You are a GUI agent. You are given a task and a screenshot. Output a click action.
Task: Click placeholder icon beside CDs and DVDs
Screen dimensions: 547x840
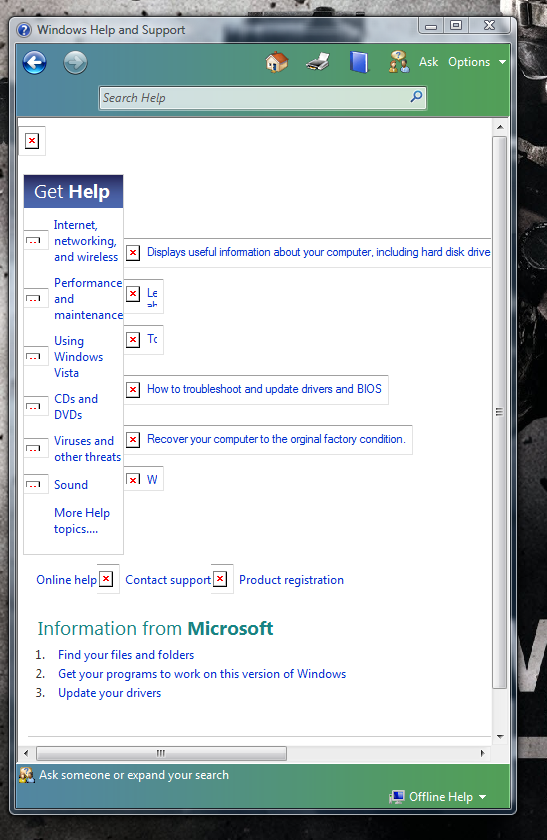[33, 407]
